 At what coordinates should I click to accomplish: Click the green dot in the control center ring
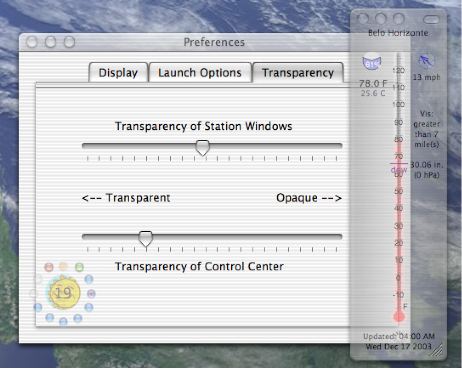[79, 267]
